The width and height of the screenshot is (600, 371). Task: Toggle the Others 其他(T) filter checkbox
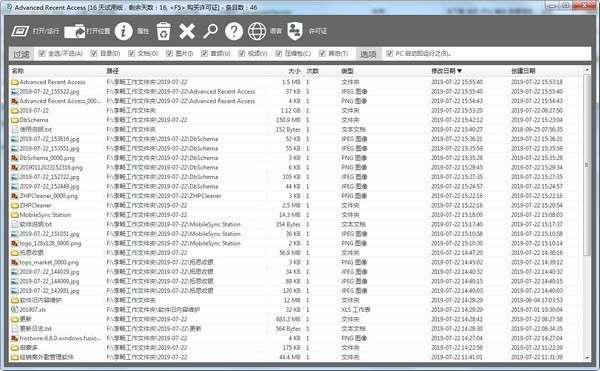322,54
